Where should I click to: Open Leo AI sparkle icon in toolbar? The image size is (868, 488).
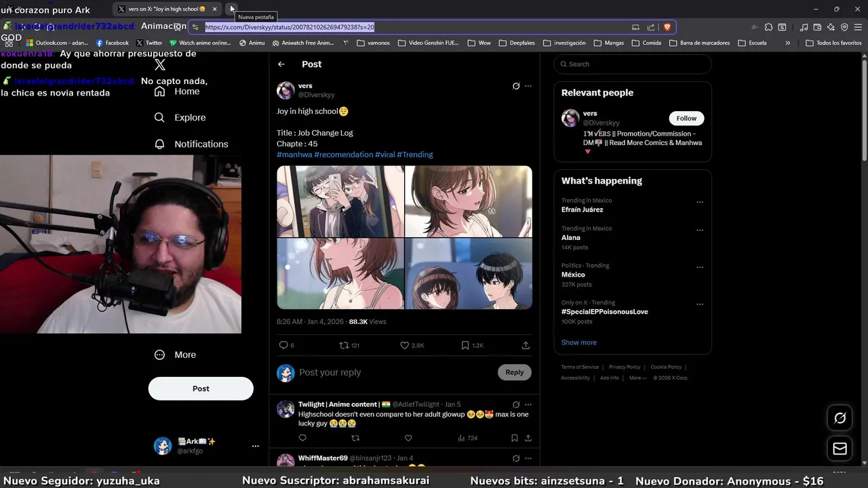831,27
